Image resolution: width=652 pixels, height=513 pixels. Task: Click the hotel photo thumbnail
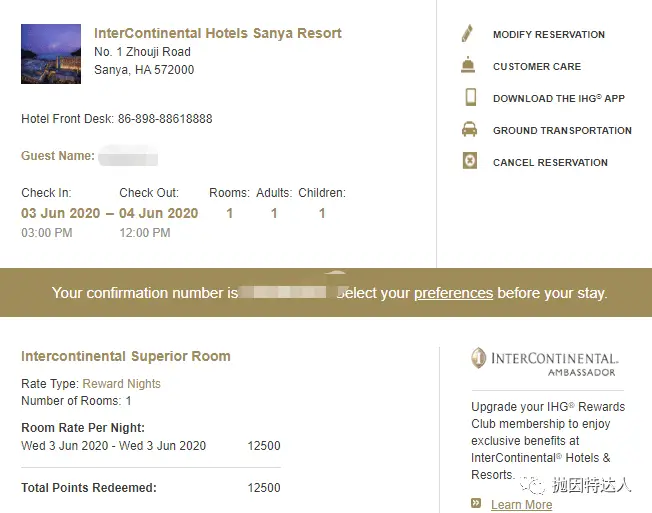(x=51, y=54)
